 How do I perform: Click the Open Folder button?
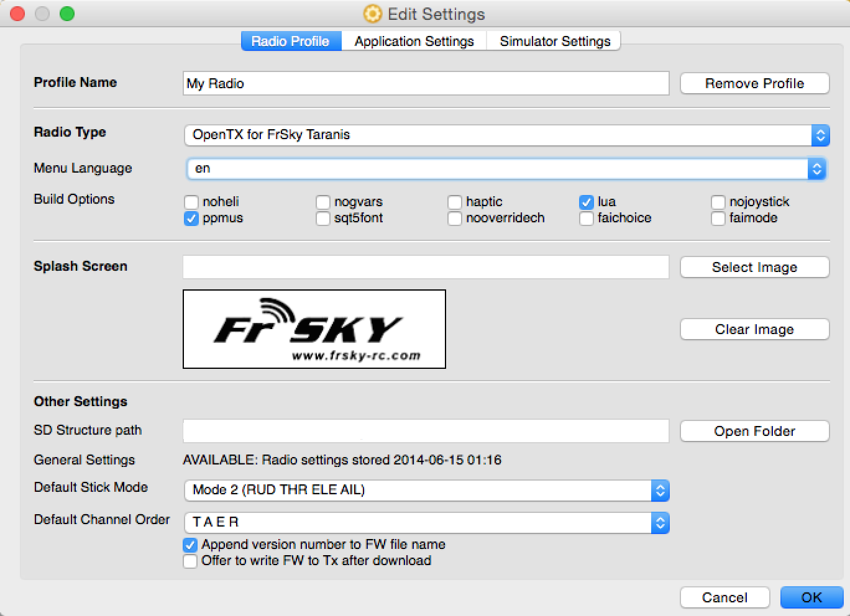click(x=754, y=431)
